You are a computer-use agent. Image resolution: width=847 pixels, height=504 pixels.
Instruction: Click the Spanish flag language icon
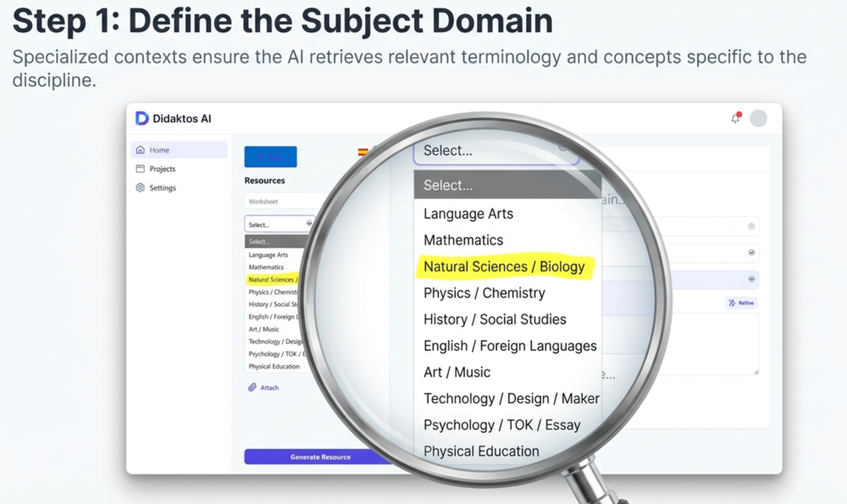pos(363,152)
